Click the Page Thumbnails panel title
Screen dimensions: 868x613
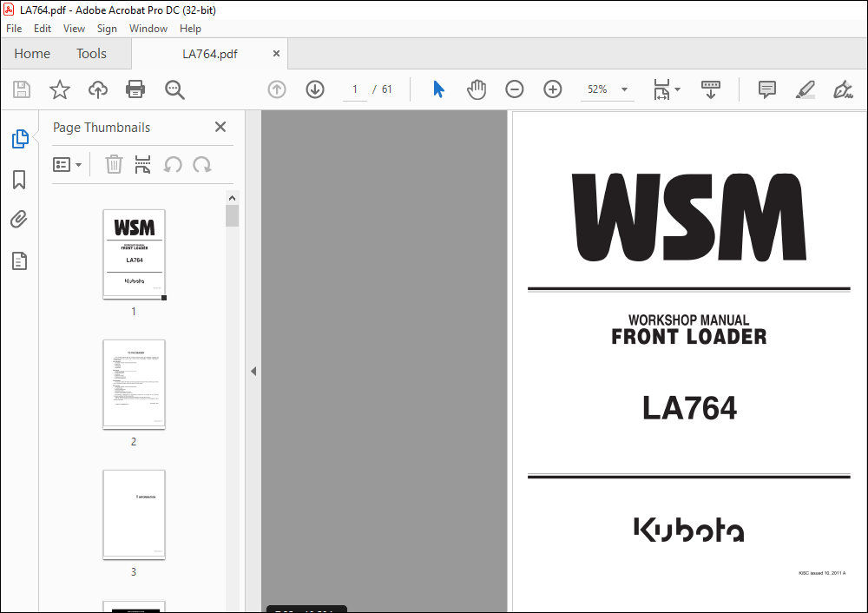coord(102,128)
